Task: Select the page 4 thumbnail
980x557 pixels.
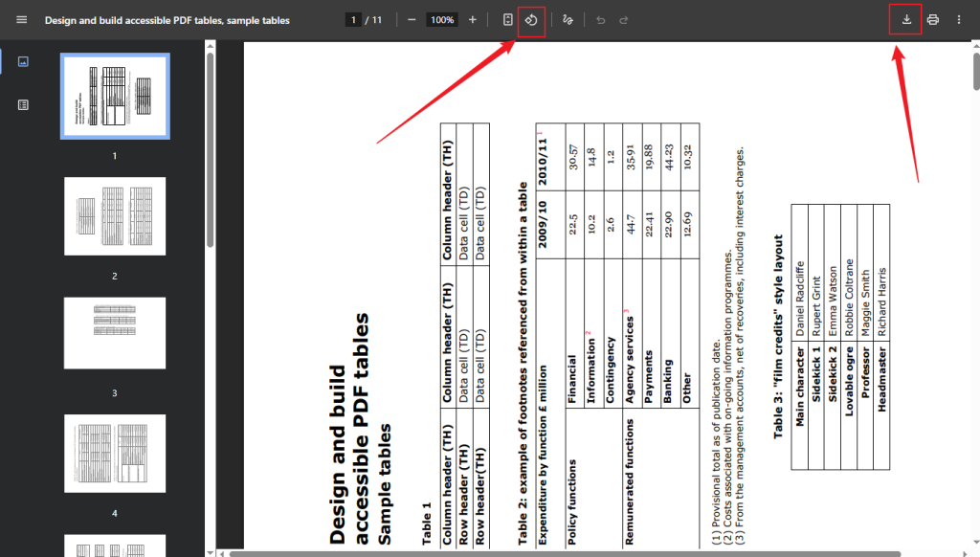Action: point(115,454)
